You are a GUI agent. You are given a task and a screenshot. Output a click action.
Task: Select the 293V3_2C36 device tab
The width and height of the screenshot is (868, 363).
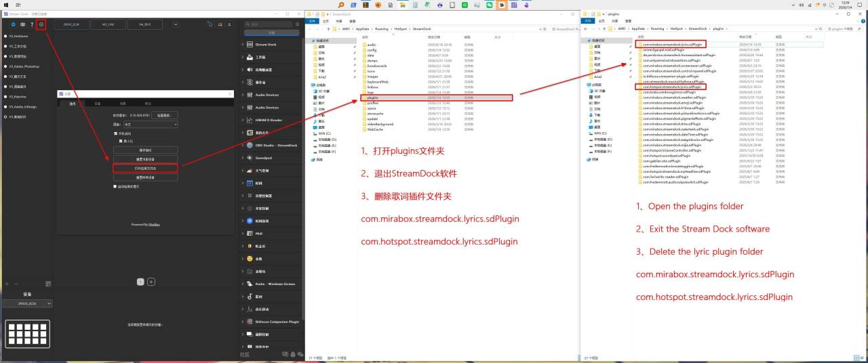tap(71, 24)
